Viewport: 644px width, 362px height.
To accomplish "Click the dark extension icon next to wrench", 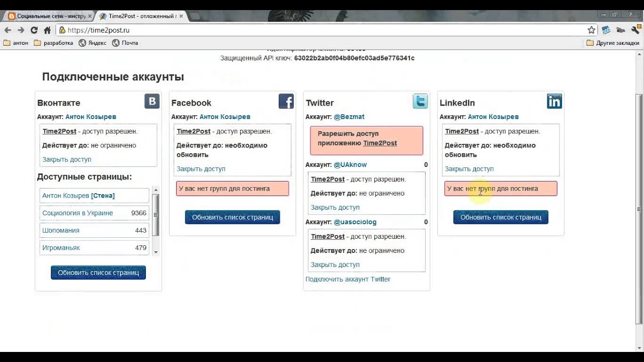I will point(620,30).
